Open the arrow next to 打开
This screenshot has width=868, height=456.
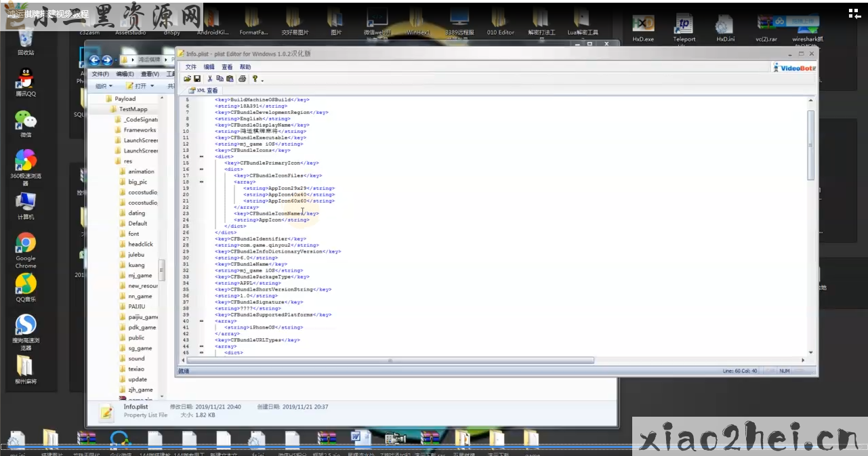coord(152,86)
